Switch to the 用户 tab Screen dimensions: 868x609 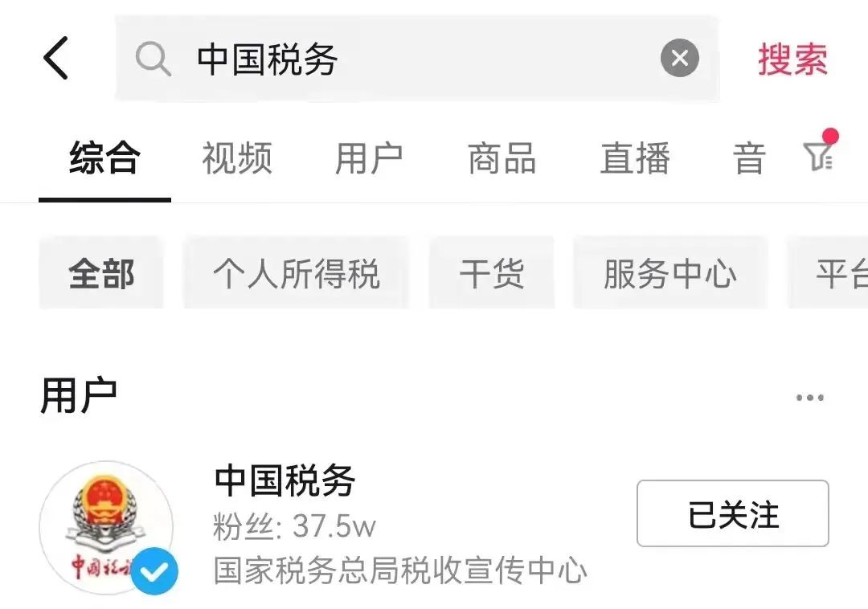coord(369,158)
